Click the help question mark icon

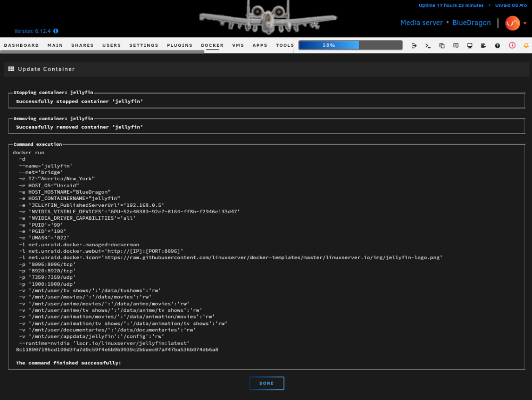point(497,45)
